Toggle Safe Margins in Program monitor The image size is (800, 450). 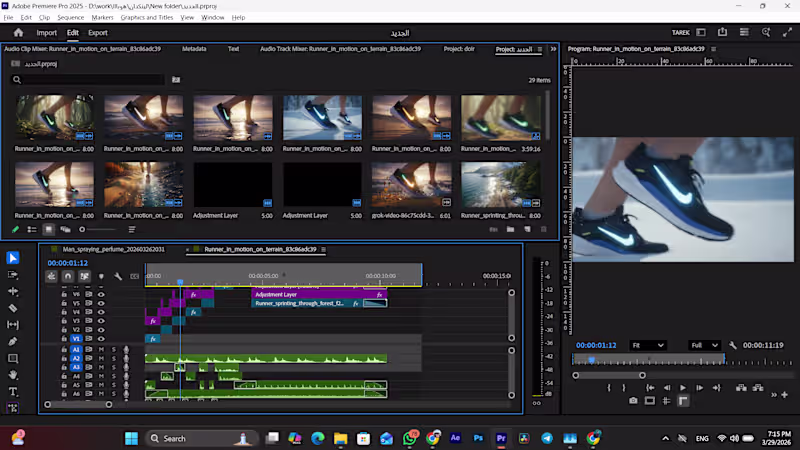(x=649, y=401)
